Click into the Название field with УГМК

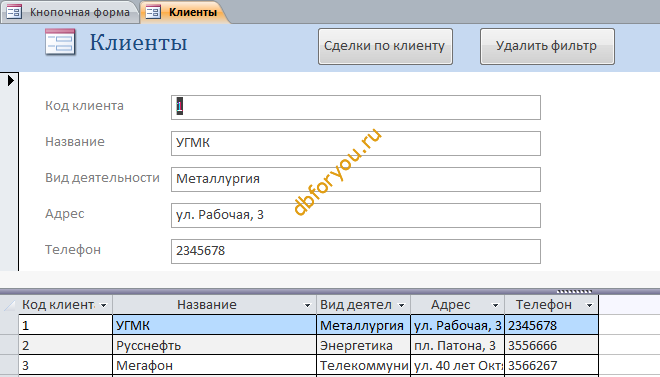[x=356, y=143]
